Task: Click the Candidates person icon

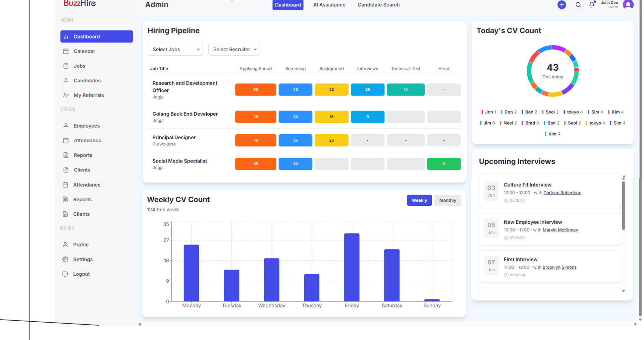Action: (x=66, y=80)
